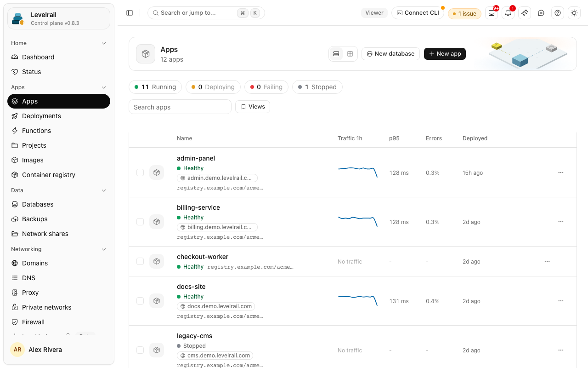Click the admin-panel package cube icon
Viewport: 588px width, 368px height.
157,172
